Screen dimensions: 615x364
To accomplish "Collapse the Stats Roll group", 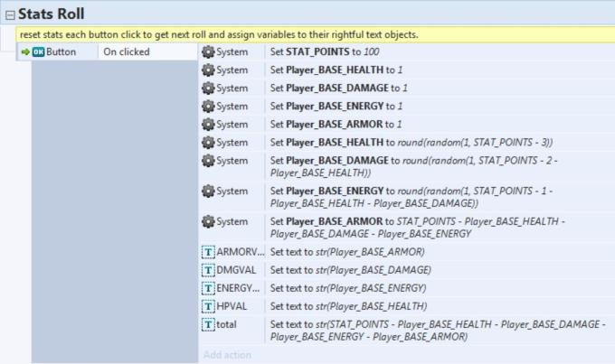I will (10, 14).
